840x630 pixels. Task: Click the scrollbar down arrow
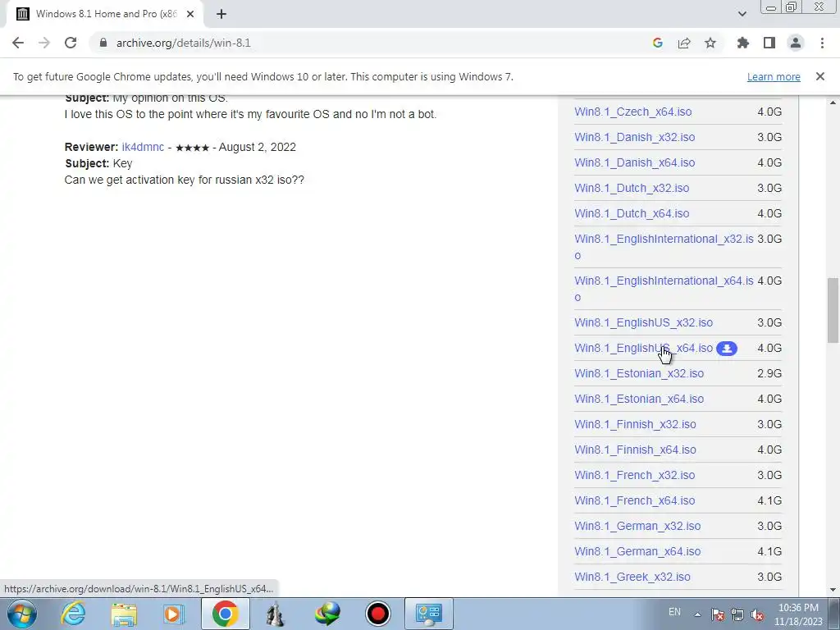click(x=833, y=590)
